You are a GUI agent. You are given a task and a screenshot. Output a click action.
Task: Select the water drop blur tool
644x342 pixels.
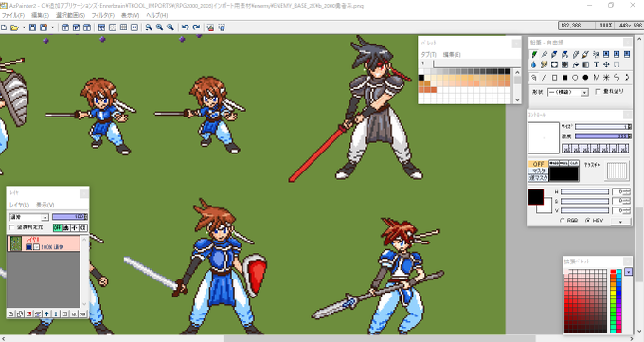coord(533,64)
